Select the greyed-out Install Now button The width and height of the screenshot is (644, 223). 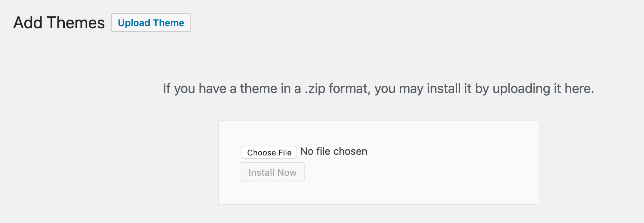point(272,173)
